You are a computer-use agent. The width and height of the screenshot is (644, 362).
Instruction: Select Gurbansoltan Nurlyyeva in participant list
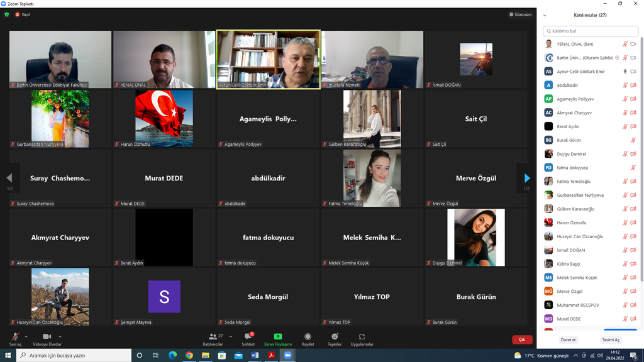point(591,195)
